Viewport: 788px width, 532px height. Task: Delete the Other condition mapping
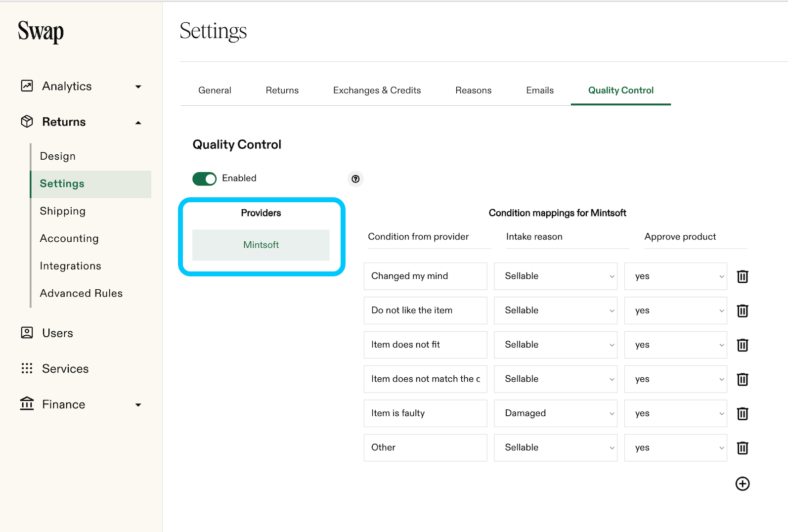coord(743,448)
